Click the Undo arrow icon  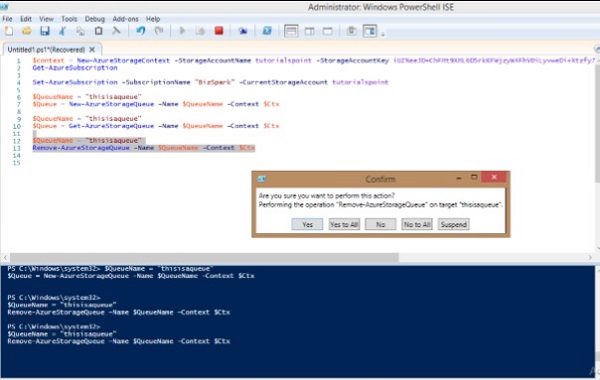tap(141, 31)
